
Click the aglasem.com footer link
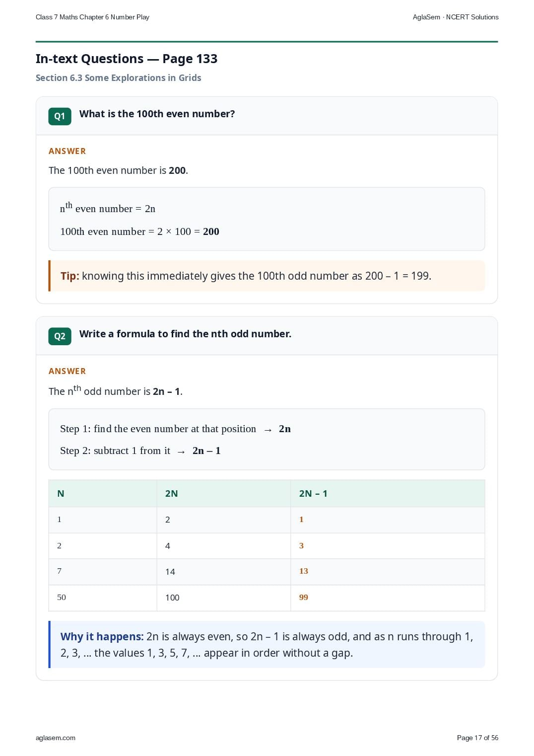56,738
